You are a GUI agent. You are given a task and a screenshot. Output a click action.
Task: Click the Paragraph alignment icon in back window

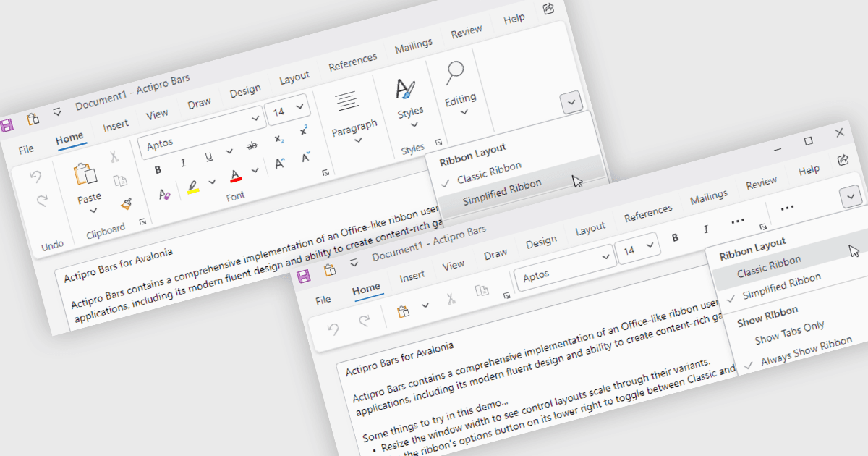(x=347, y=100)
